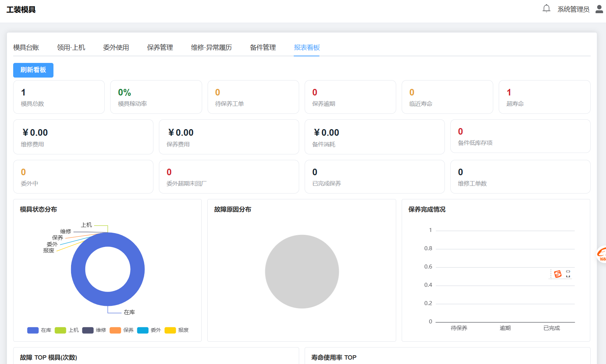
Task: Open the 委外使用 tab
Action: (116, 48)
